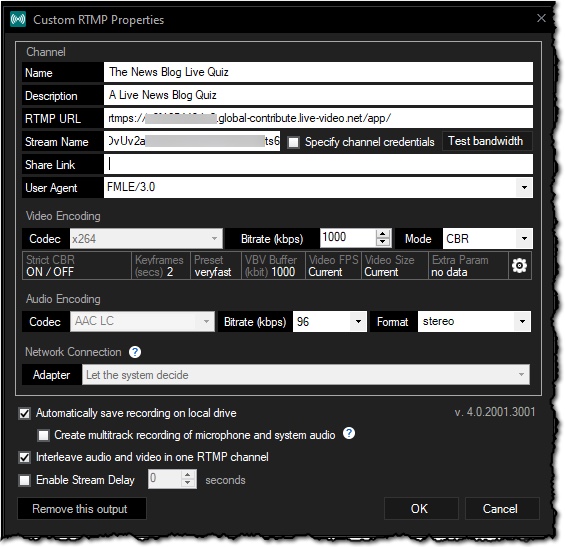
Task: Open audio Bitrate 96 dropdown
Action: (x=358, y=321)
